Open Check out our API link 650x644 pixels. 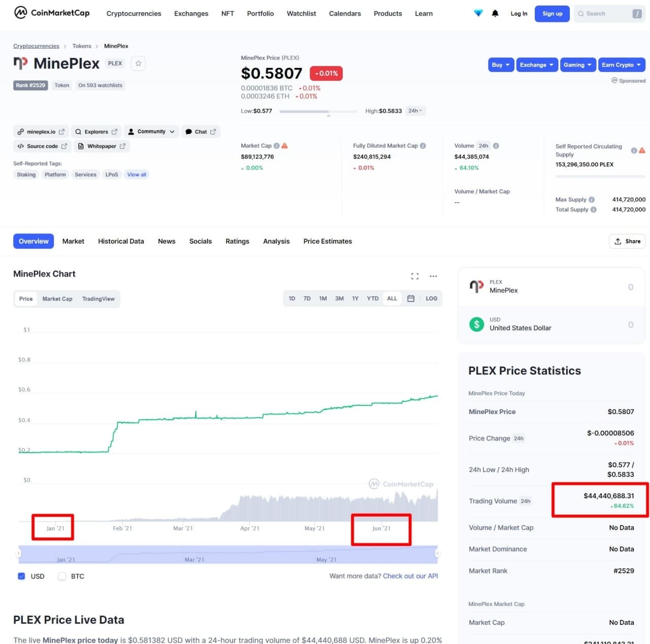tap(410, 576)
